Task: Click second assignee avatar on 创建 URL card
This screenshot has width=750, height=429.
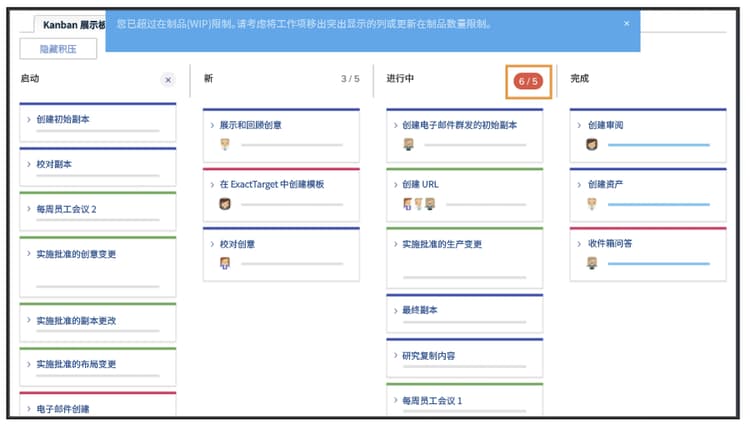Action: (419, 204)
